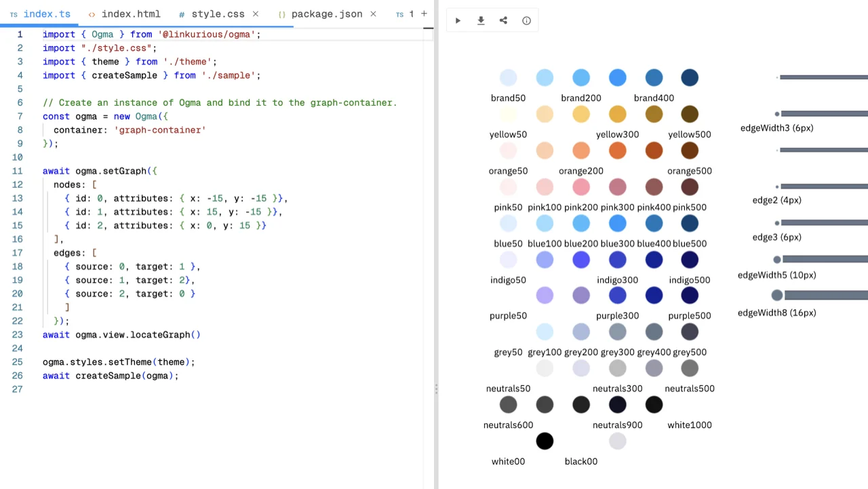The width and height of the screenshot is (868, 489).
Task: Open the index.html tab
Action: pyautogui.click(x=124, y=14)
